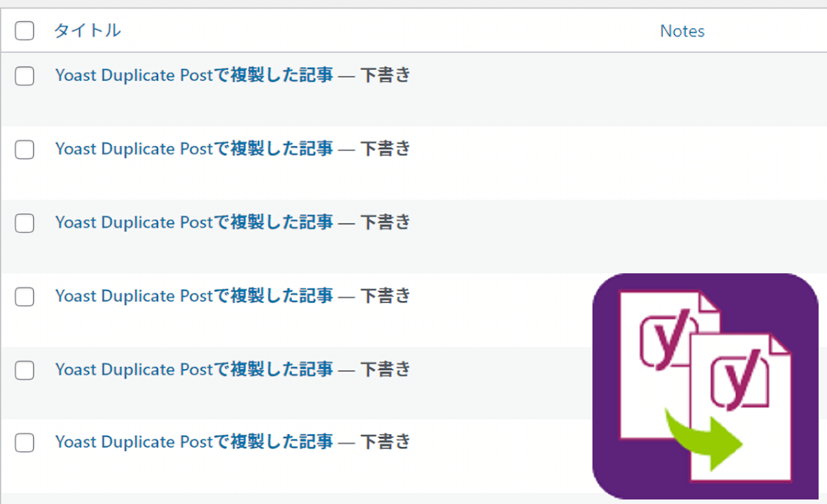Tick the select-all checkbox beside タイトル
This screenshot has height=504, width=827.
25,30
